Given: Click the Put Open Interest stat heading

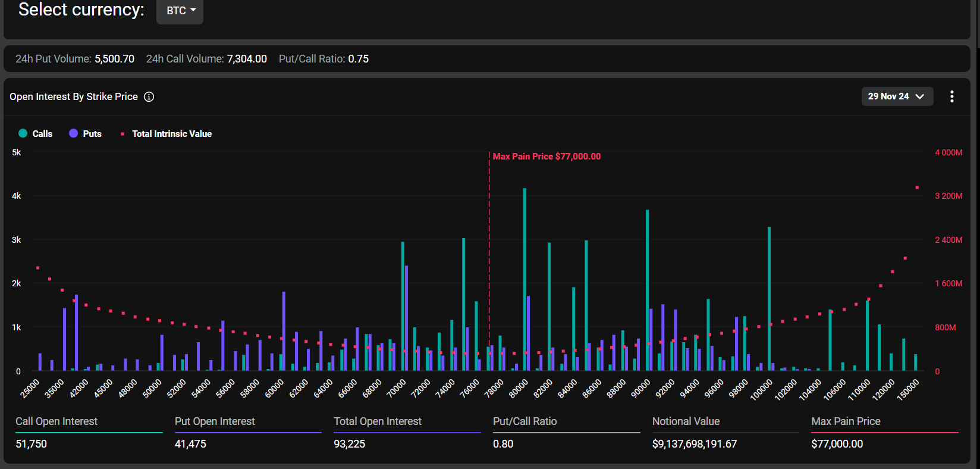Looking at the screenshot, I should tap(215, 421).
